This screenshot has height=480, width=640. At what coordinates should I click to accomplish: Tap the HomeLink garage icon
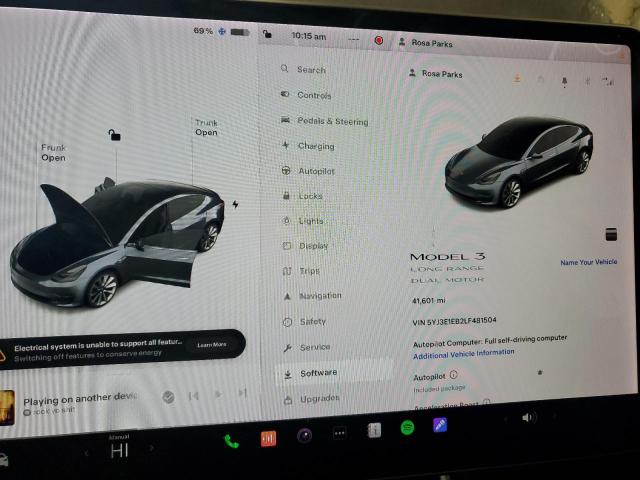click(540, 80)
